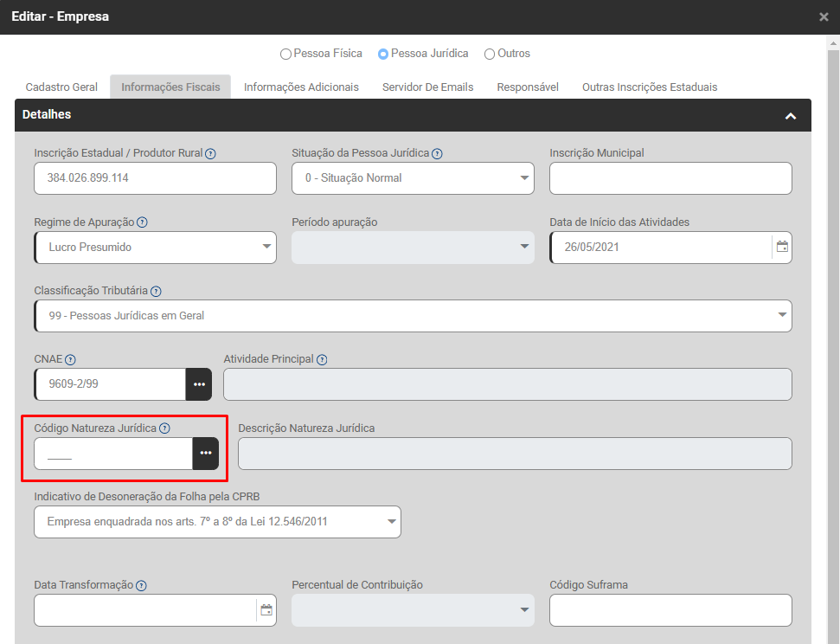Viewport: 840px width, 644px height.
Task: Click help icon beside Classificação Tributária
Action: coord(156,292)
